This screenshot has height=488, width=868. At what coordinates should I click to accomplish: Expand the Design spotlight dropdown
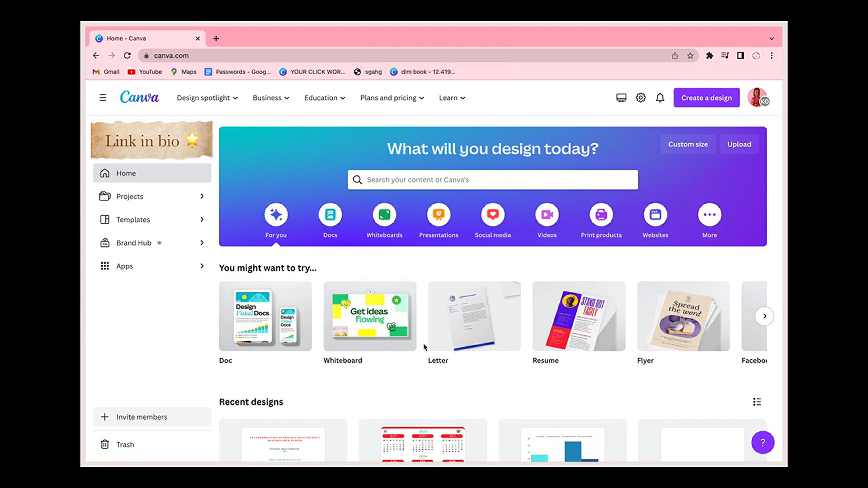click(x=207, y=98)
